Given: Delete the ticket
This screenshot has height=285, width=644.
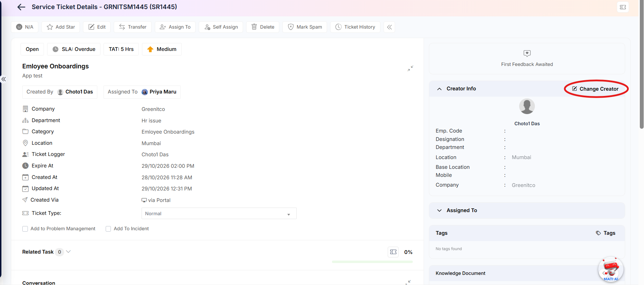Looking at the screenshot, I should click(263, 27).
